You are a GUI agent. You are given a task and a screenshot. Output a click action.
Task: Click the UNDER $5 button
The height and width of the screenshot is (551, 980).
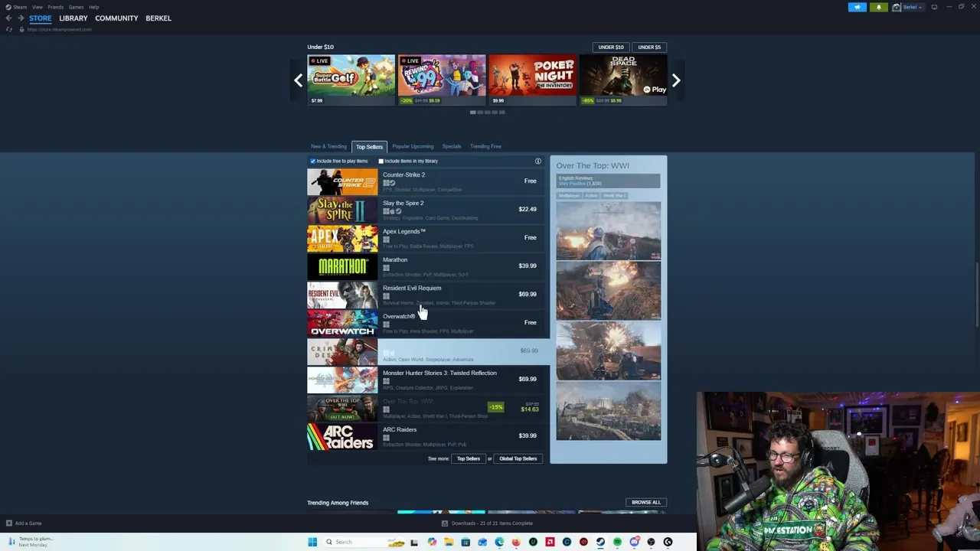[x=649, y=47]
